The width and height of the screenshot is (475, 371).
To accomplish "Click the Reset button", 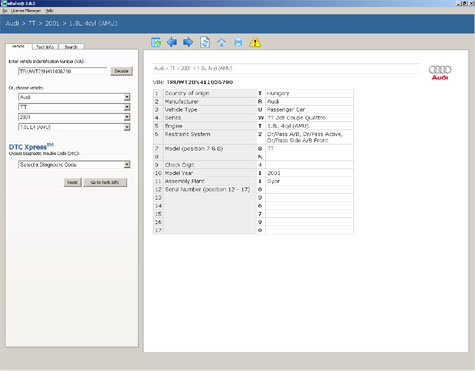I will tap(72, 182).
